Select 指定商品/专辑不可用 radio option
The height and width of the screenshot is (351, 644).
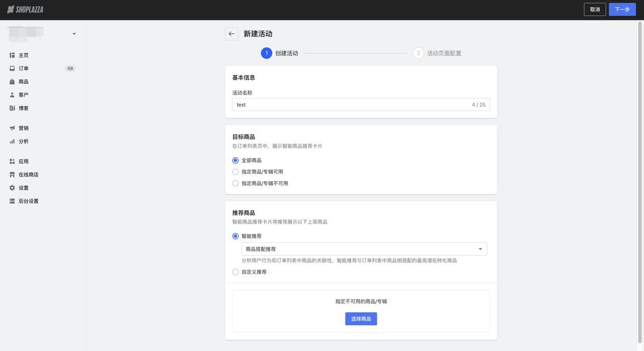point(235,184)
